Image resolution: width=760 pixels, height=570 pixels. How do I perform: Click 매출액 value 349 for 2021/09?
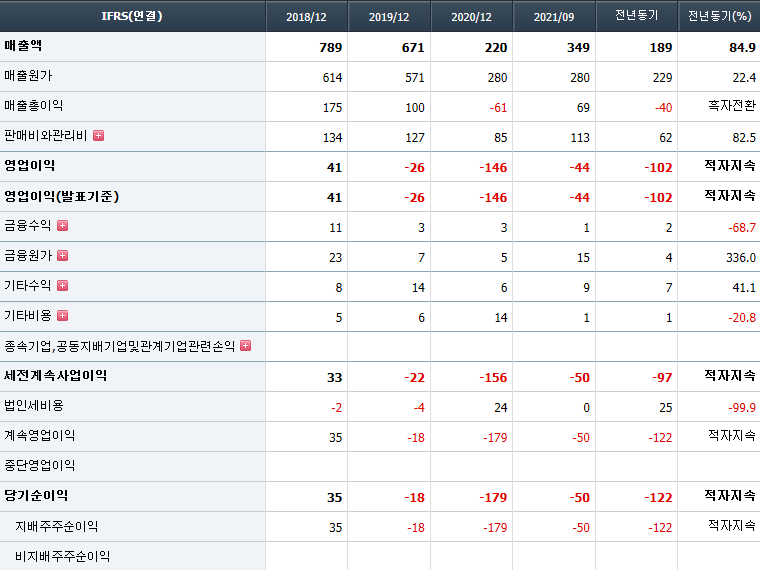pos(578,48)
